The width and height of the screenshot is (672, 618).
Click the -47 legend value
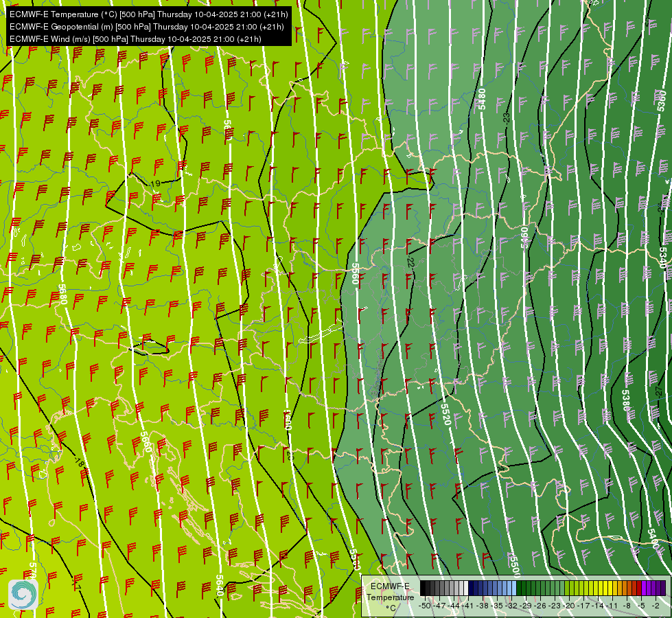tap(440, 606)
